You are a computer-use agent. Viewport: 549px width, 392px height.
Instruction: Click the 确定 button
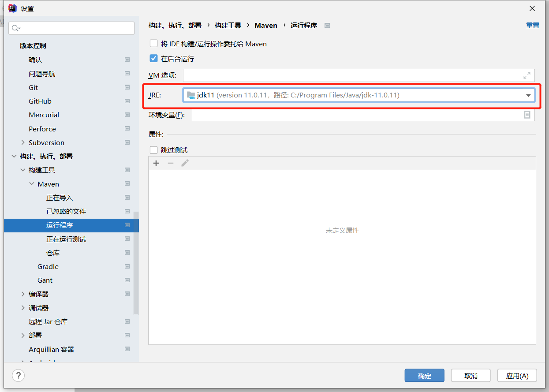pos(425,376)
